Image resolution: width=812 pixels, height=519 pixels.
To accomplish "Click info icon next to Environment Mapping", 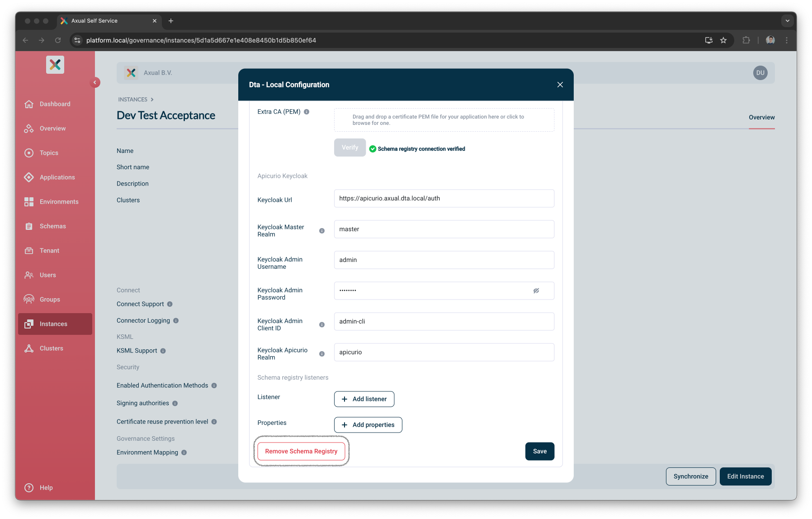I will point(184,452).
